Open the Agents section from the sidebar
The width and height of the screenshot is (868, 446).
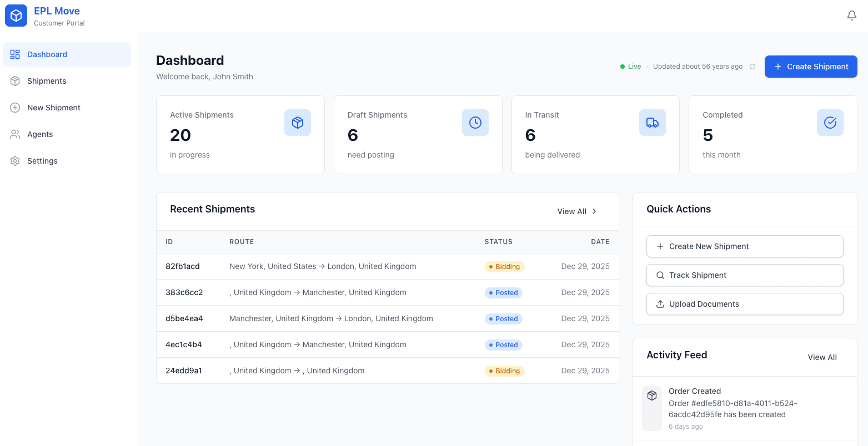pos(14,134)
